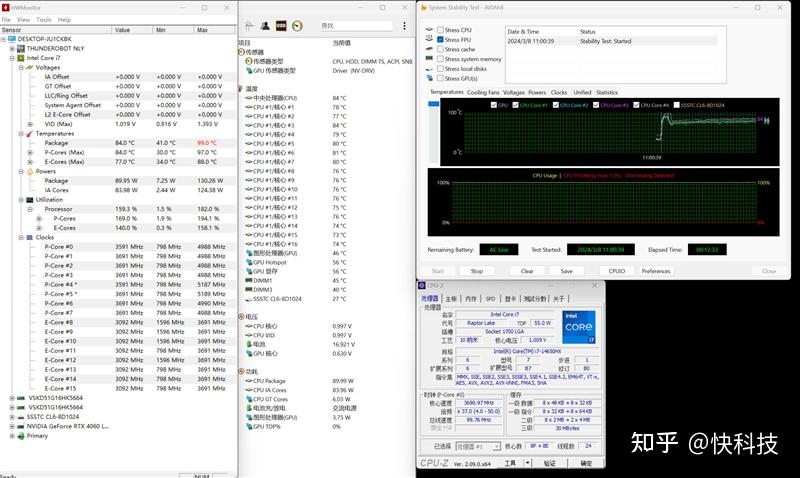Viewport: 800px width, 478px height.
Task: Click the blue temperature graph selector bar
Action: click(x=433, y=104)
